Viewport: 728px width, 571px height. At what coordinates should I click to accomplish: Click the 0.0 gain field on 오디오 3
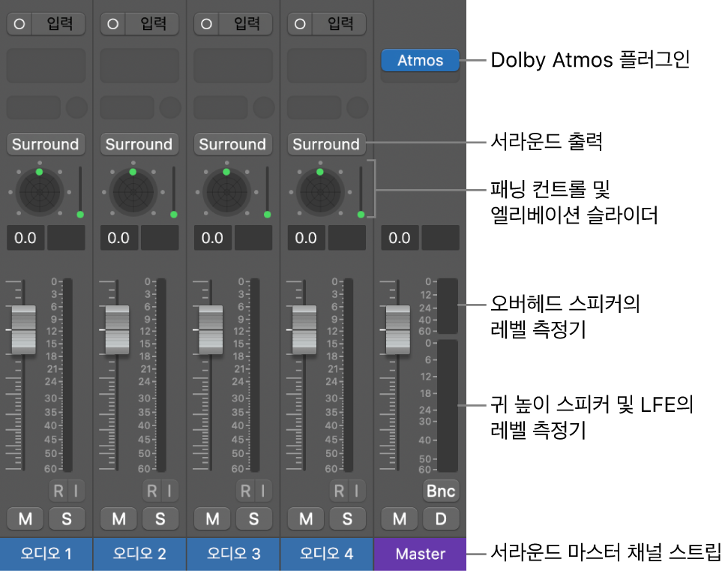(x=213, y=238)
